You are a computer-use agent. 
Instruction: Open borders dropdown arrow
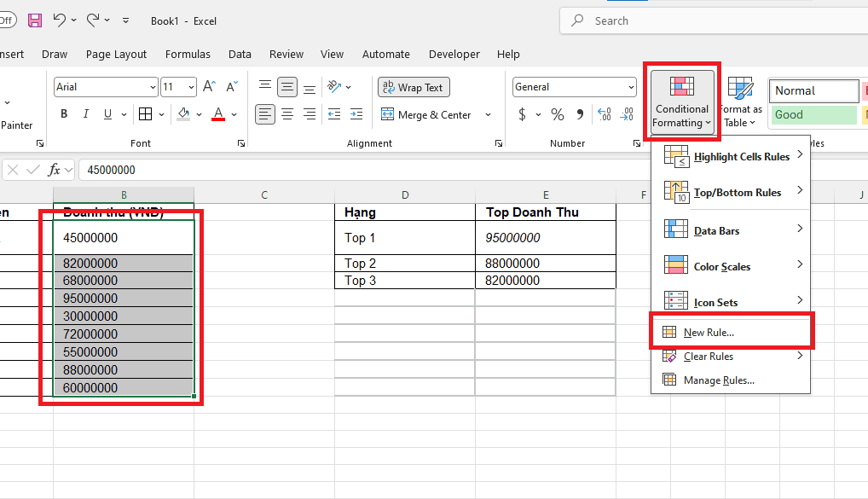(162, 114)
